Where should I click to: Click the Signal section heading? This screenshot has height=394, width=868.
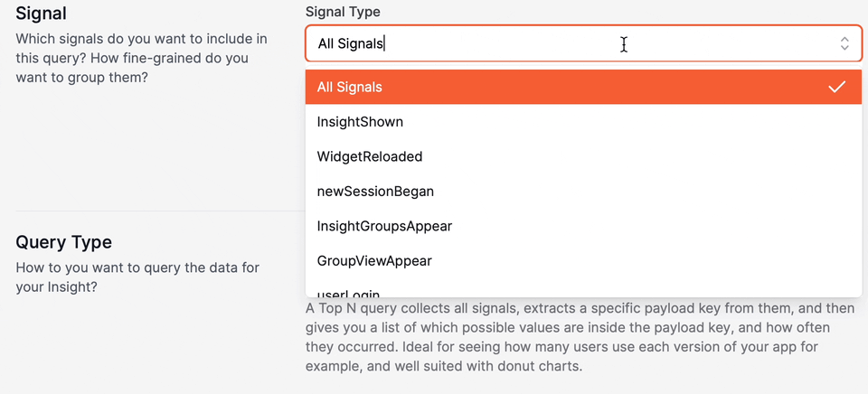42,14
